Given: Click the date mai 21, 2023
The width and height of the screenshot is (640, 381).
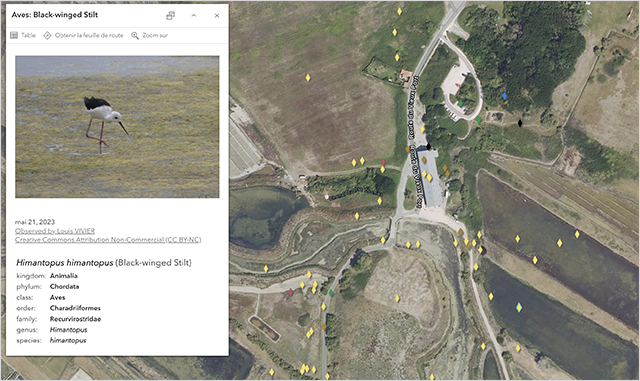Looking at the screenshot, I should point(35,222).
